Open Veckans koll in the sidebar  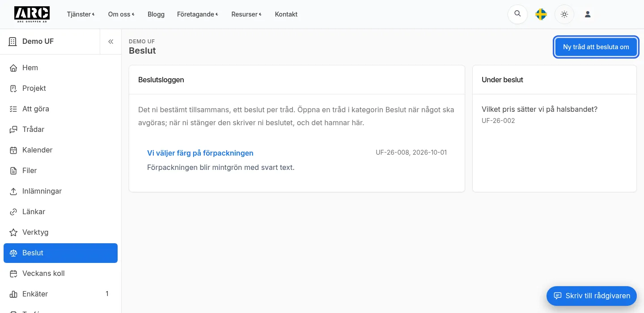pyautogui.click(x=60, y=274)
